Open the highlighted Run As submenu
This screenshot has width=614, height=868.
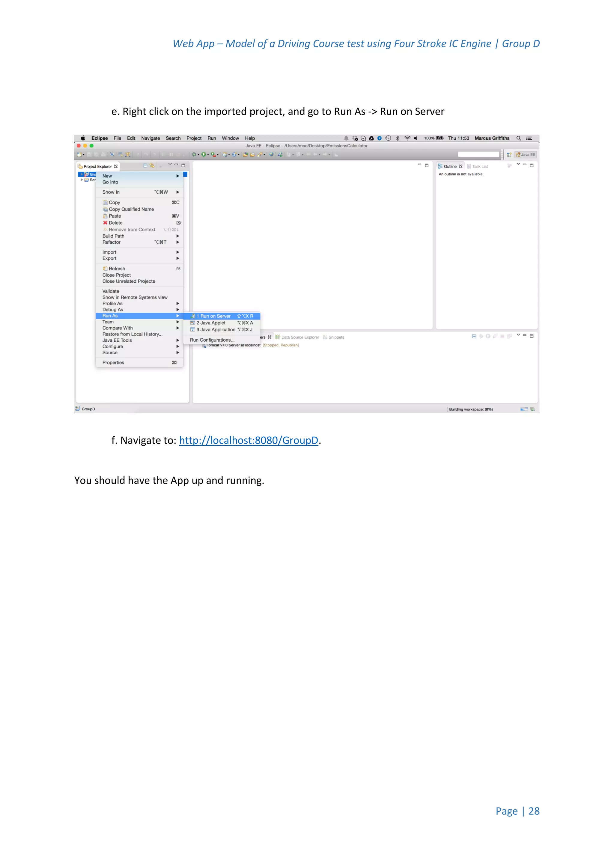click(139, 316)
